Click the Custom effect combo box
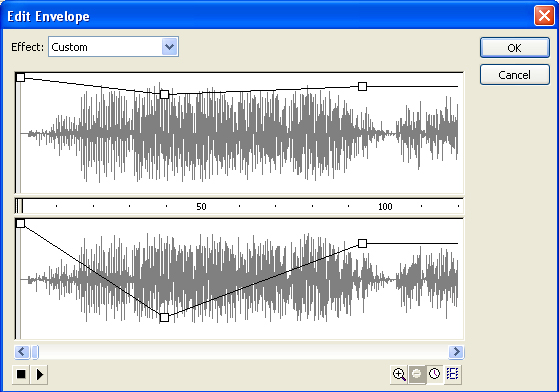The width and height of the screenshot is (559, 392). (x=113, y=47)
